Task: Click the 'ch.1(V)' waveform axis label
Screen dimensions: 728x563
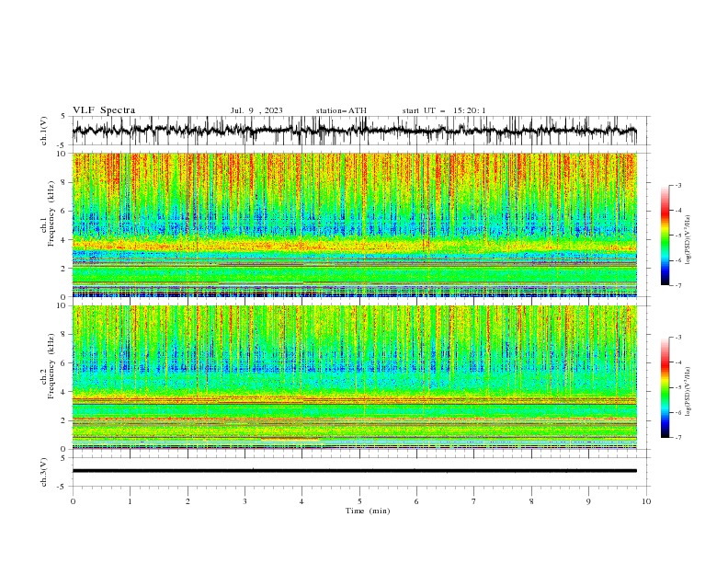Action: click(44, 131)
